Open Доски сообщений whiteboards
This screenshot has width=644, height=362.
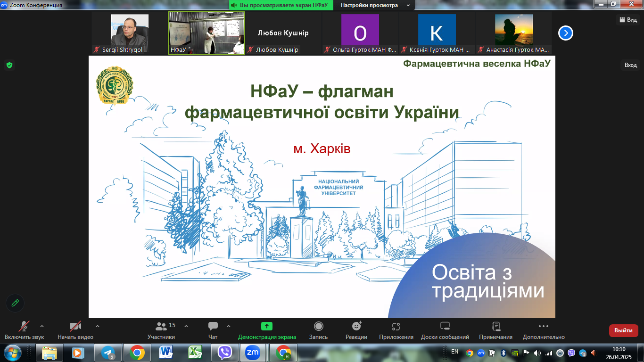pyautogui.click(x=445, y=330)
